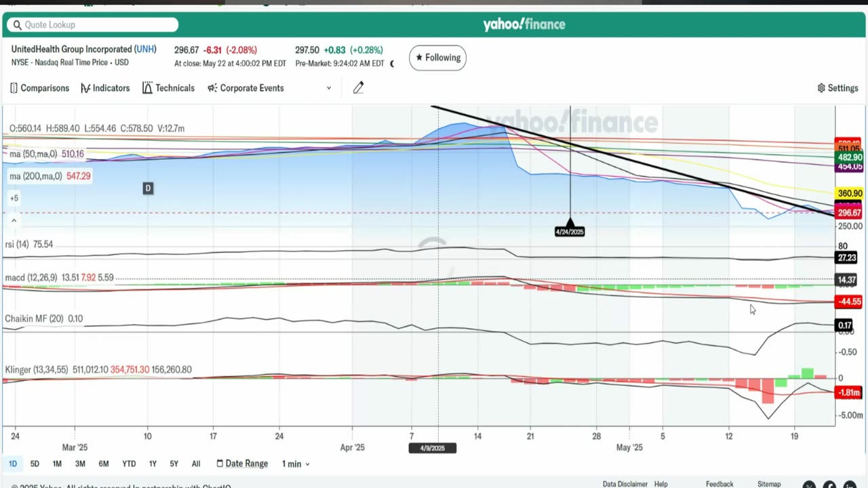The height and width of the screenshot is (488, 868).
Task: Click the 0.17 Chaikin value label
Action: tap(844, 325)
